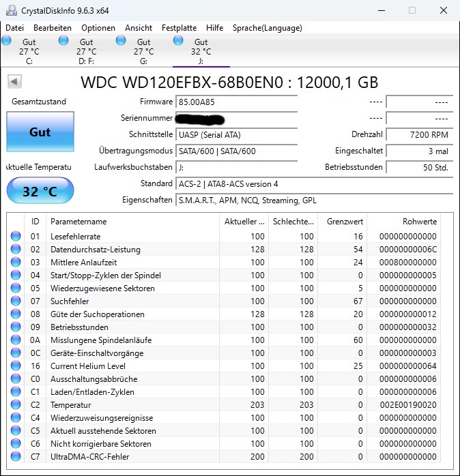Click raw value 00000000006C
Image resolution: width=460 pixels, height=476 pixels.
point(408,250)
